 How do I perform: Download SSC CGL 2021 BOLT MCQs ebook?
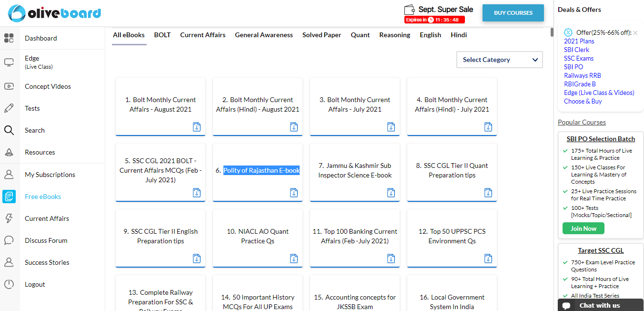(197, 193)
